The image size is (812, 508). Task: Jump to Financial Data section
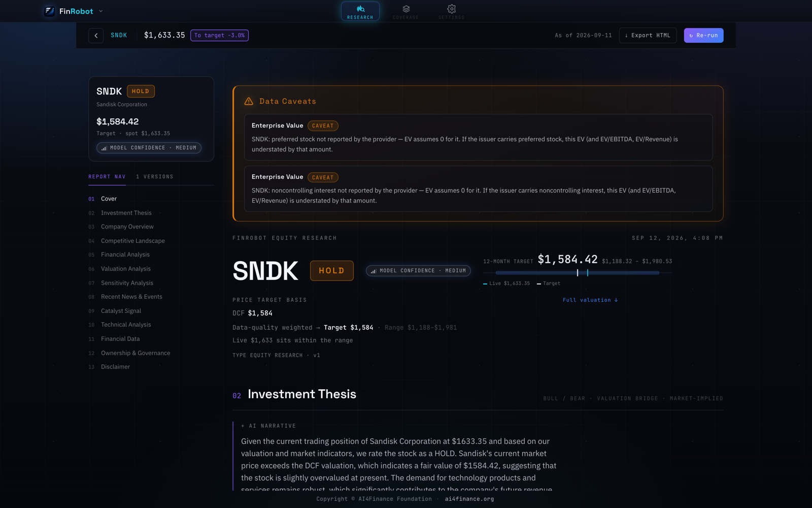tap(120, 339)
